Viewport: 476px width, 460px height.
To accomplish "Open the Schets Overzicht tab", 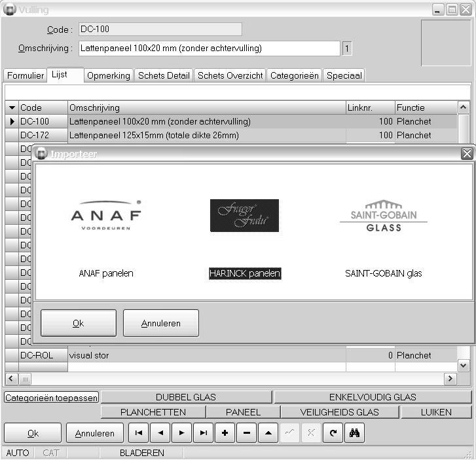I will click(x=230, y=75).
